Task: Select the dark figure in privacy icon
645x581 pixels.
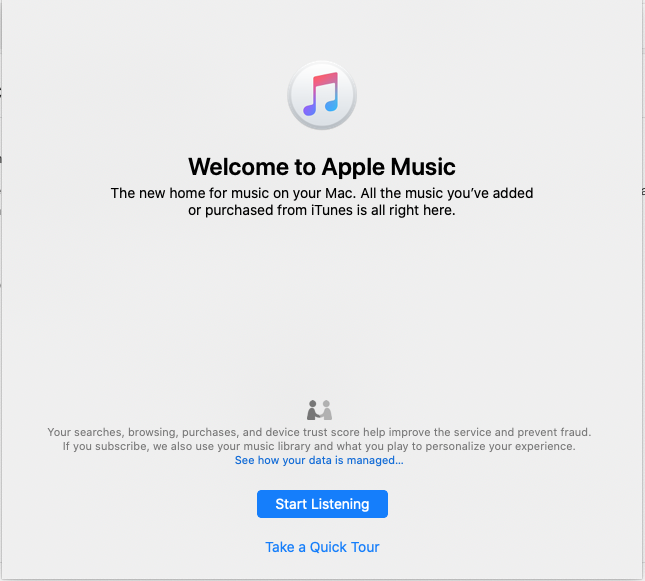Action: (x=313, y=410)
